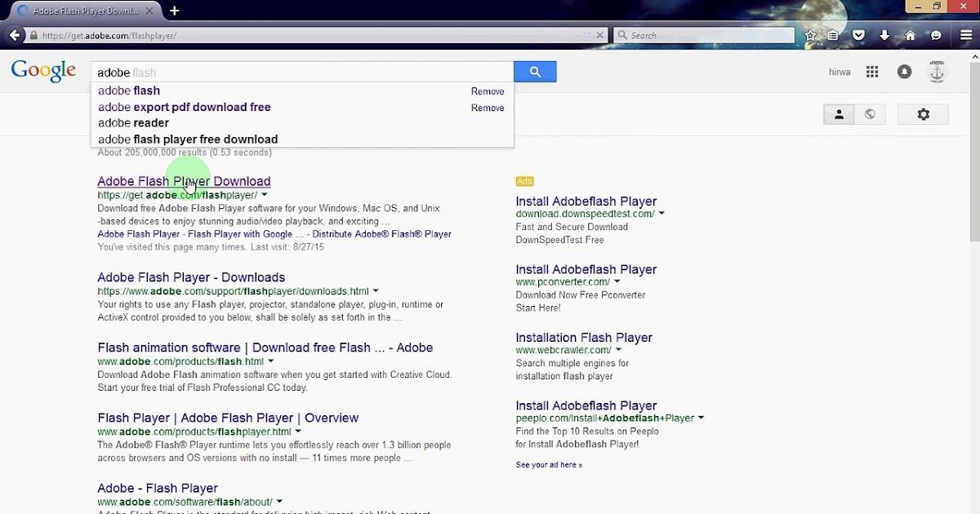
Task: Remove the 'adobe flash' suggestion
Action: pos(488,91)
